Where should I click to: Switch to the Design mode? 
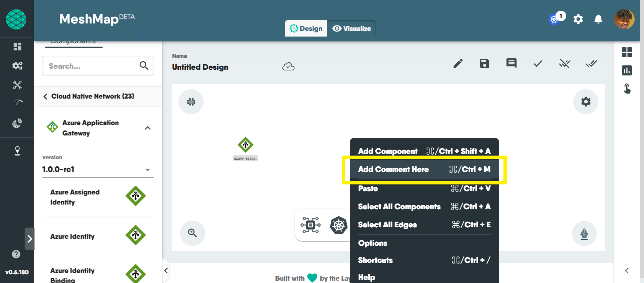click(306, 29)
